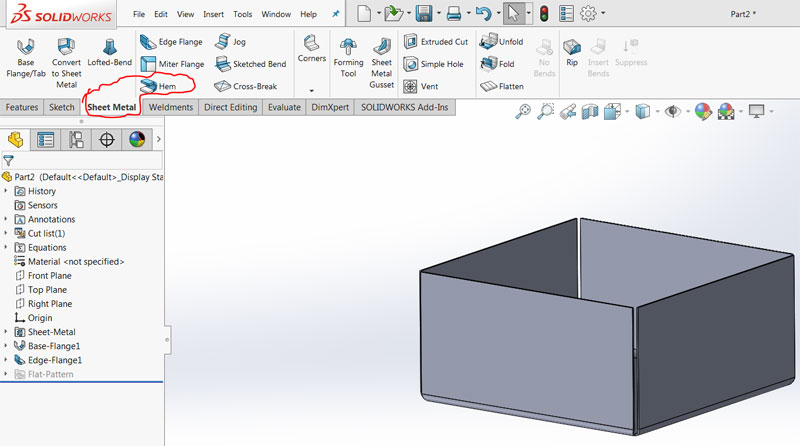Open the ConfigurationManager tab

[x=76, y=139]
